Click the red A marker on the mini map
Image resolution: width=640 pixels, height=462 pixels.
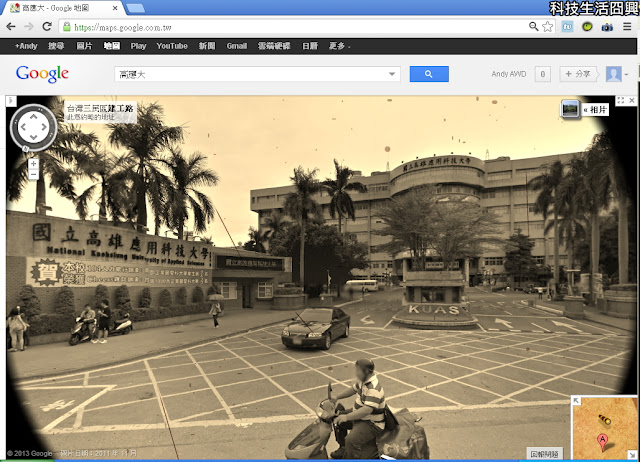pyautogui.click(x=602, y=442)
